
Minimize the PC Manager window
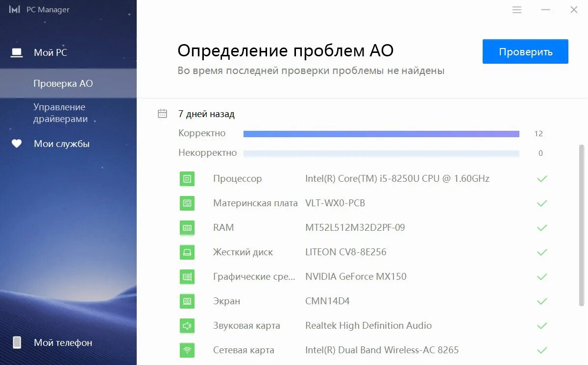pyautogui.click(x=545, y=10)
